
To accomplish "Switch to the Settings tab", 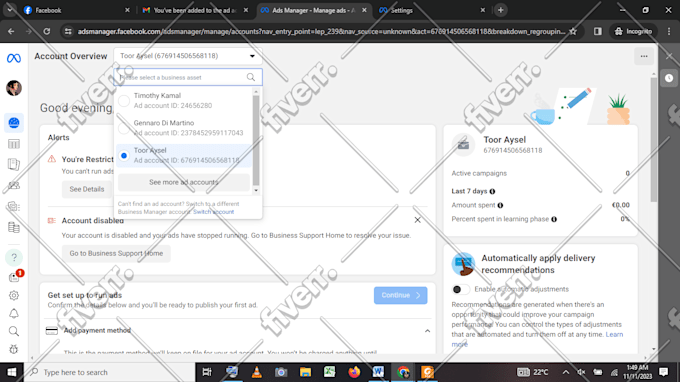I will coord(432,10).
